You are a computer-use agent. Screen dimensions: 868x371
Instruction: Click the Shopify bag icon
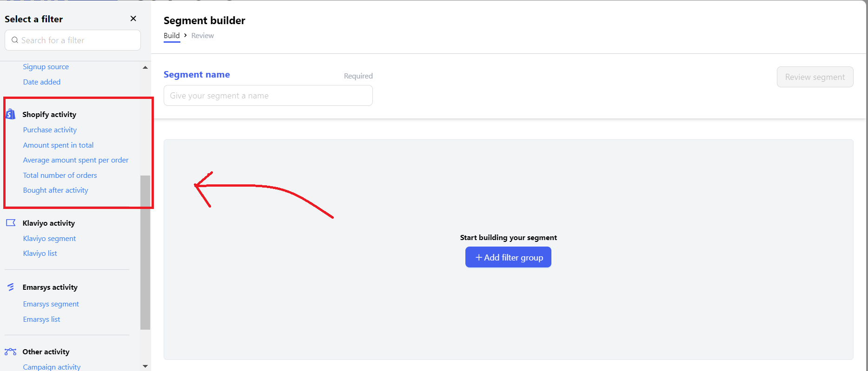[11, 114]
